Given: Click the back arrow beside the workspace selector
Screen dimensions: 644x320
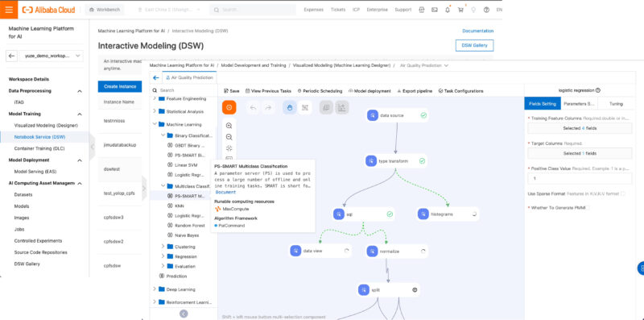Looking at the screenshot, I should click(x=12, y=56).
